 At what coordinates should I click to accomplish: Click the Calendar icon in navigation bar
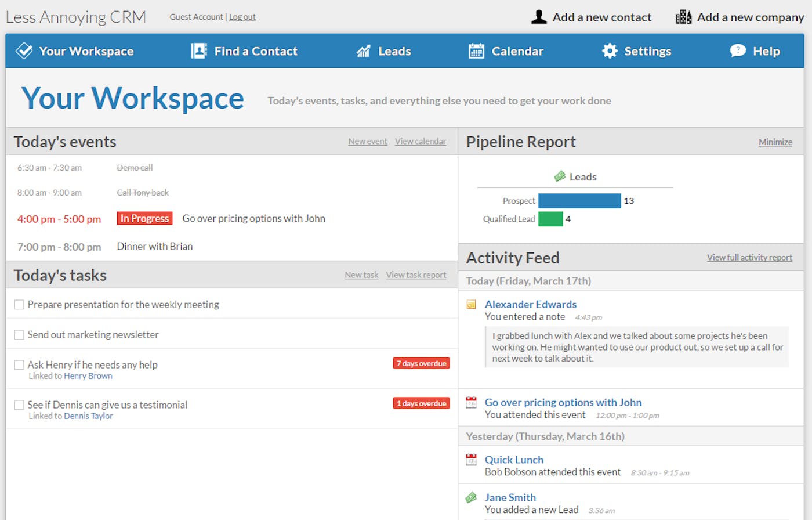point(476,51)
